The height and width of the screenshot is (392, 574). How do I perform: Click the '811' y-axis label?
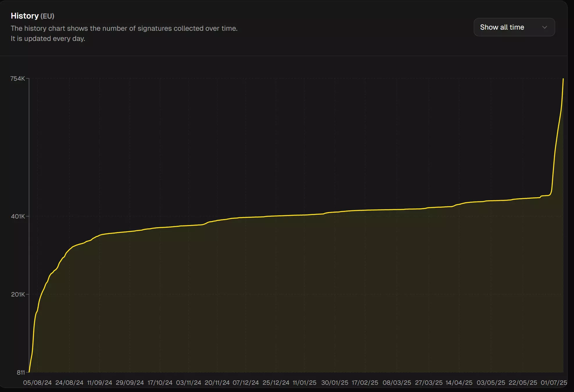21,372
